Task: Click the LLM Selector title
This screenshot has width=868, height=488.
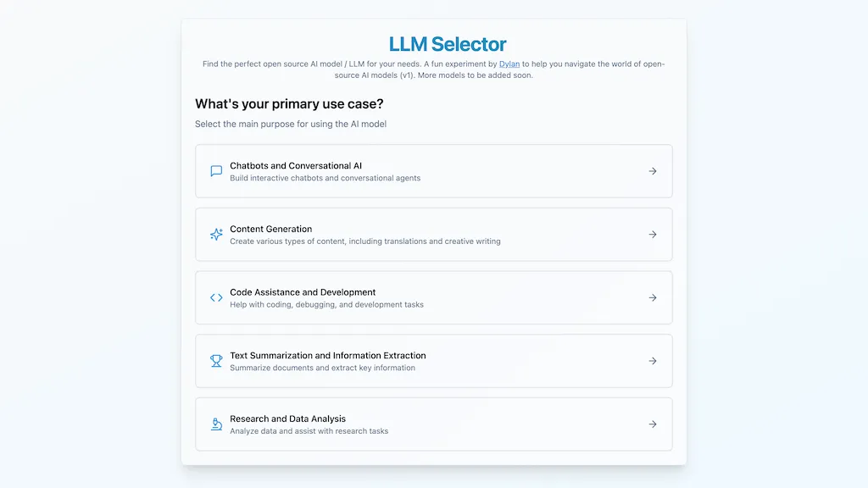Action: pos(448,43)
